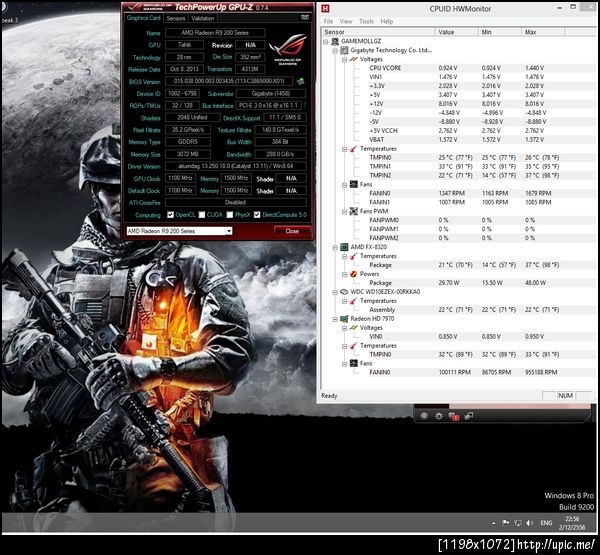Screen dimensions: 600x555
Task: Toggle the OpenCL checkbox
Action: 170,215
